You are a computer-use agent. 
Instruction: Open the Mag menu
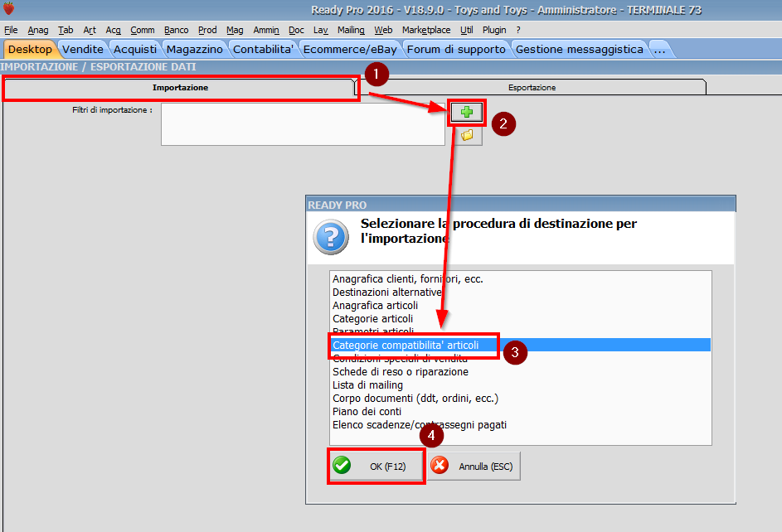(235, 30)
